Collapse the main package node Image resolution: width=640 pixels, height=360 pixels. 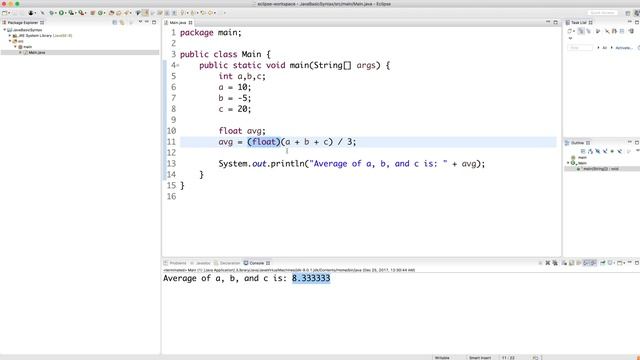pyautogui.click(x=16, y=47)
